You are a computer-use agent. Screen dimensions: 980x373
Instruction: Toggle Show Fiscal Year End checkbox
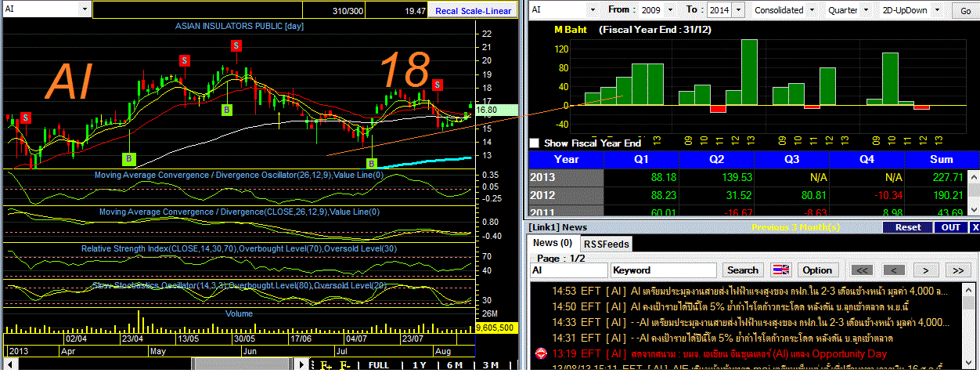coord(535,143)
